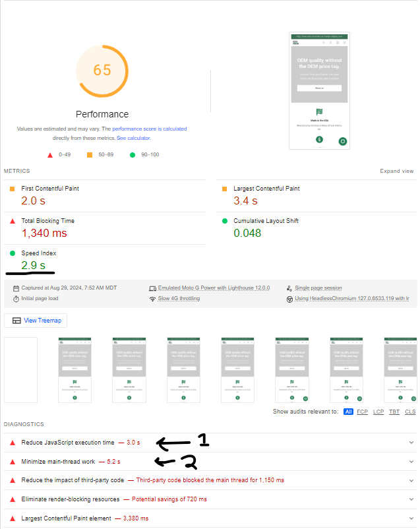
Task: Click 'Eliminate render-blocking resources' audit title
Action: pos(70,499)
